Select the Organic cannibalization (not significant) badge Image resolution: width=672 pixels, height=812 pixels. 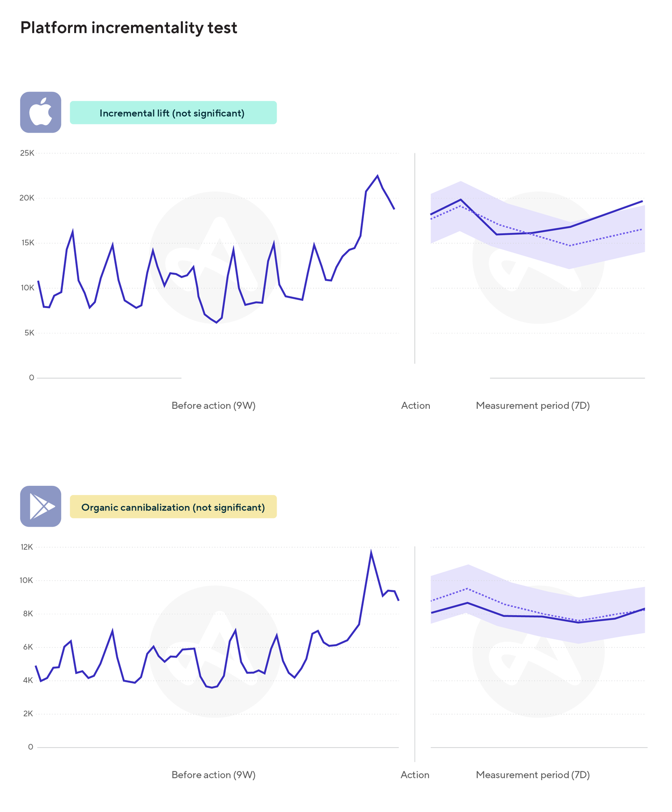click(x=173, y=507)
